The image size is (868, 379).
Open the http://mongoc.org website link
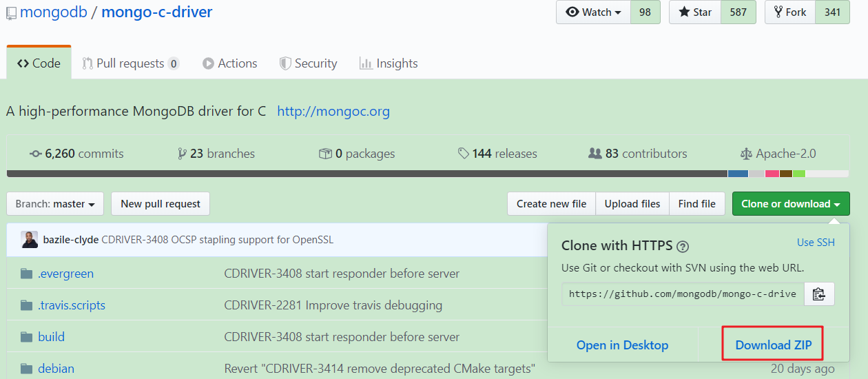click(x=333, y=111)
